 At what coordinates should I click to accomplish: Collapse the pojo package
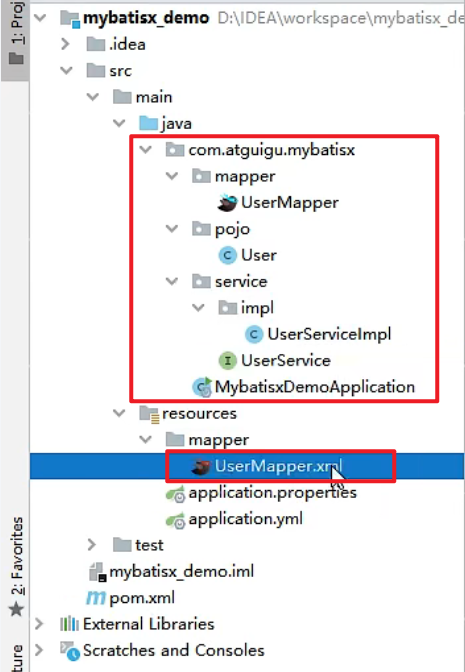pyautogui.click(x=172, y=229)
